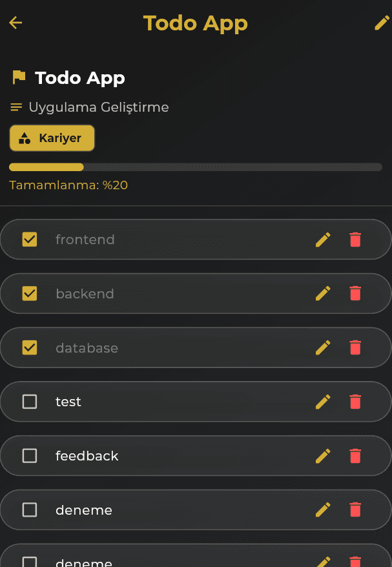This screenshot has width=392, height=567.
Task: Click the edit pencil in the top bar
Action: point(382,22)
